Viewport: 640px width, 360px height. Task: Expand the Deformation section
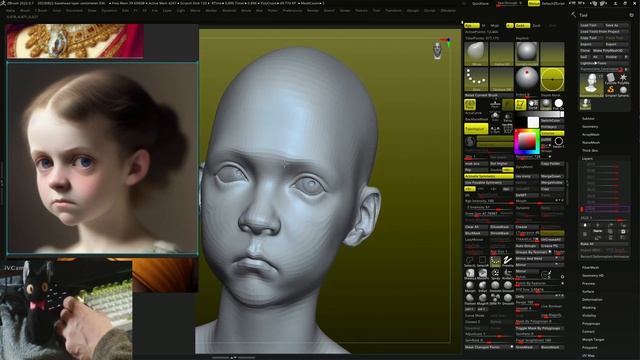tap(592, 299)
